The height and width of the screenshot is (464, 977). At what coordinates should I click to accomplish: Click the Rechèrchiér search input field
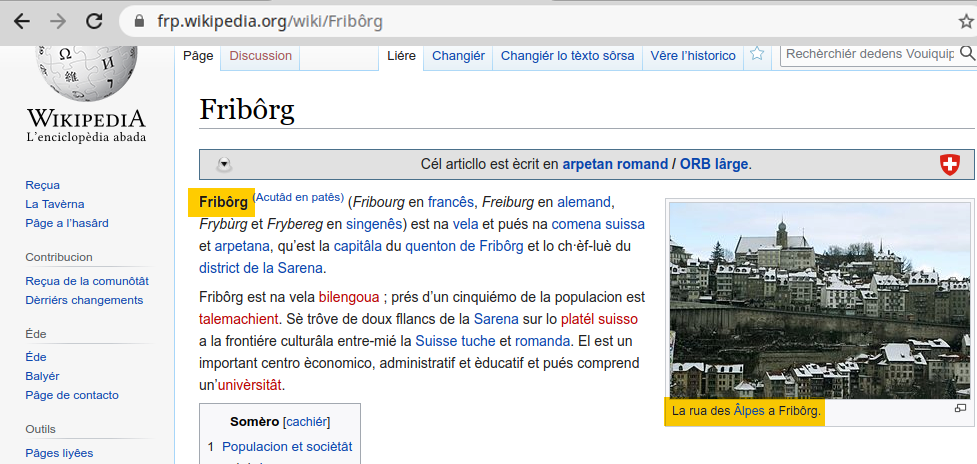click(868, 54)
